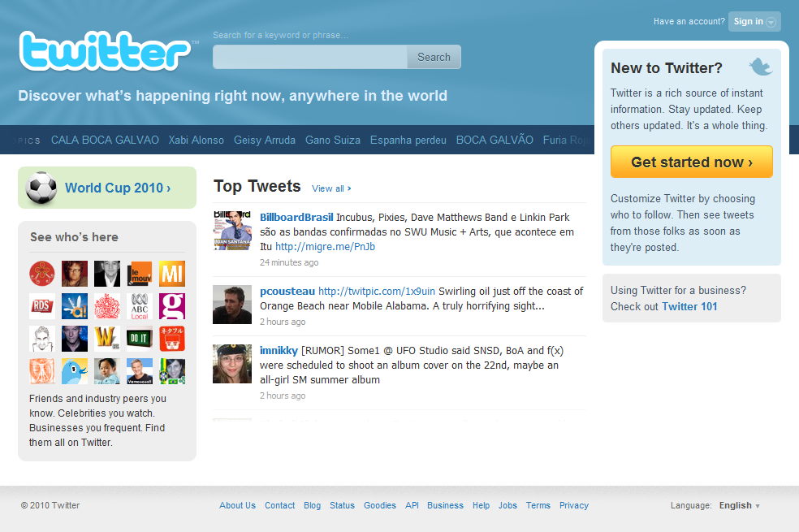The width and height of the screenshot is (799, 532).
Task: Click the le mouv avatar tile
Action: (140, 274)
